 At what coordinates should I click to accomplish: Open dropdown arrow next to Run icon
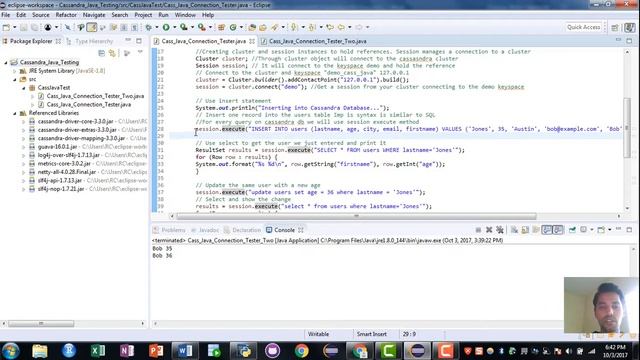175,27
